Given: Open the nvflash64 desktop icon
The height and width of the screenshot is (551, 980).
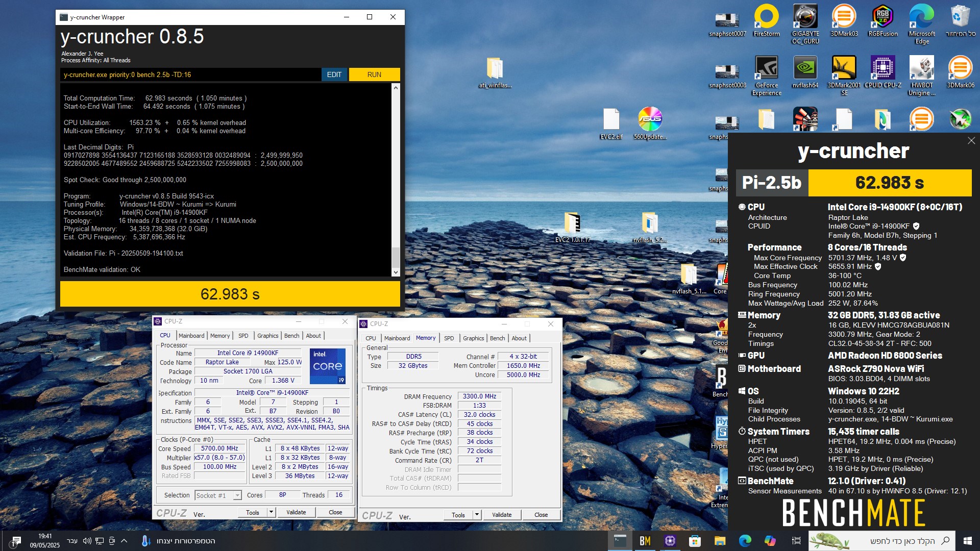Looking at the screenshot, I should click(x=805, y=72).
